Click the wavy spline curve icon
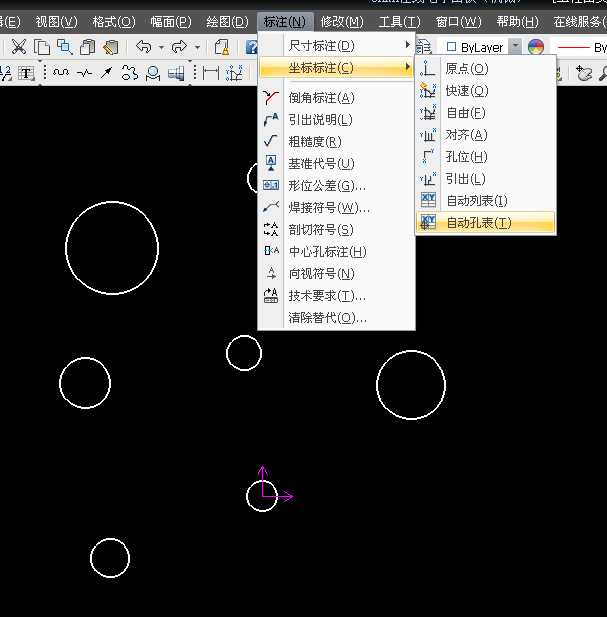The width and height of the screenshot is (607, 617). click(61, 73)
